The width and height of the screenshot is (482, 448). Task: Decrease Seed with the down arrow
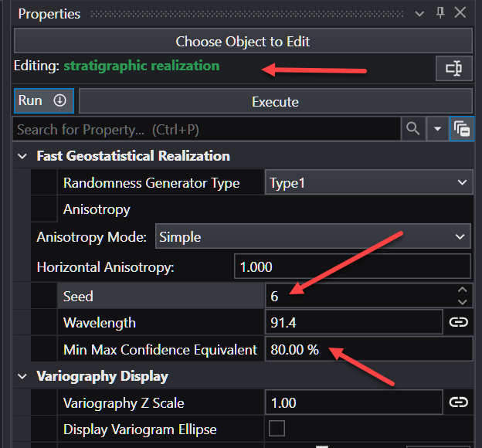pos(463,302)
